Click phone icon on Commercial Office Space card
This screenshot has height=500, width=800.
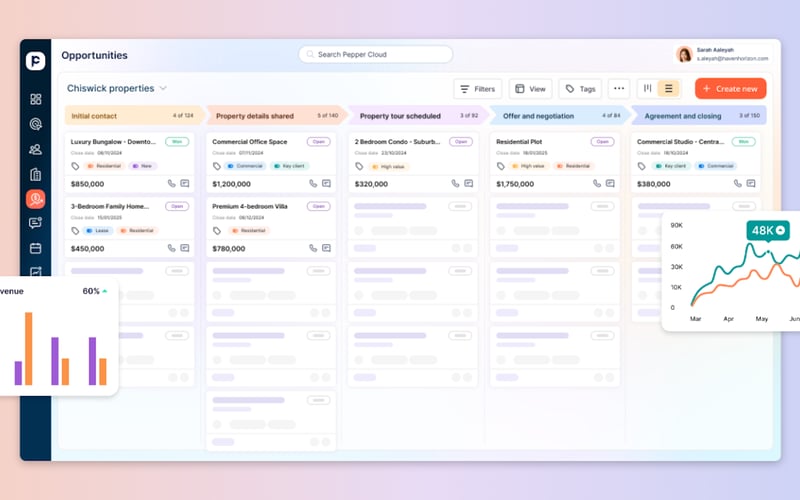tap(313, 183)
